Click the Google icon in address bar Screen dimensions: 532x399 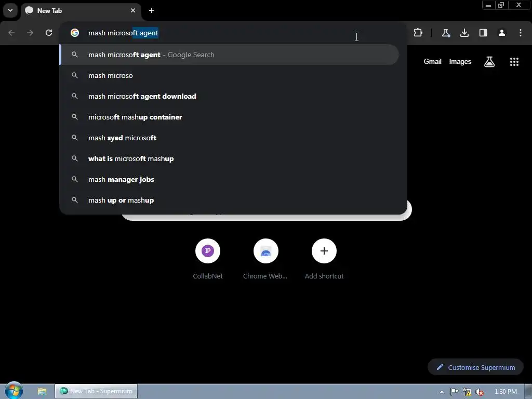coord(75,33)
